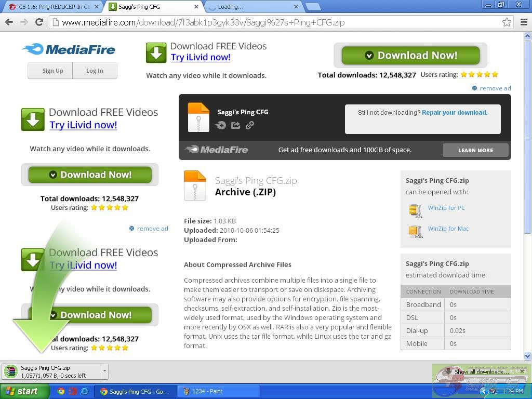Expand the Saggis Ping CFG.zip download options arrow
Screen dimensions: 532x399
[x=104, y=371]
